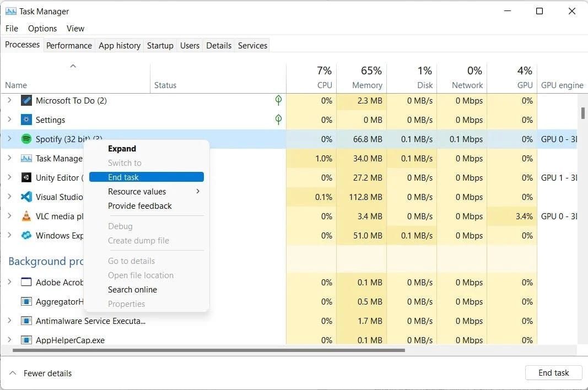Click the AggregatorHost process icon
The image size is (588, 390).
coord(26,301)
